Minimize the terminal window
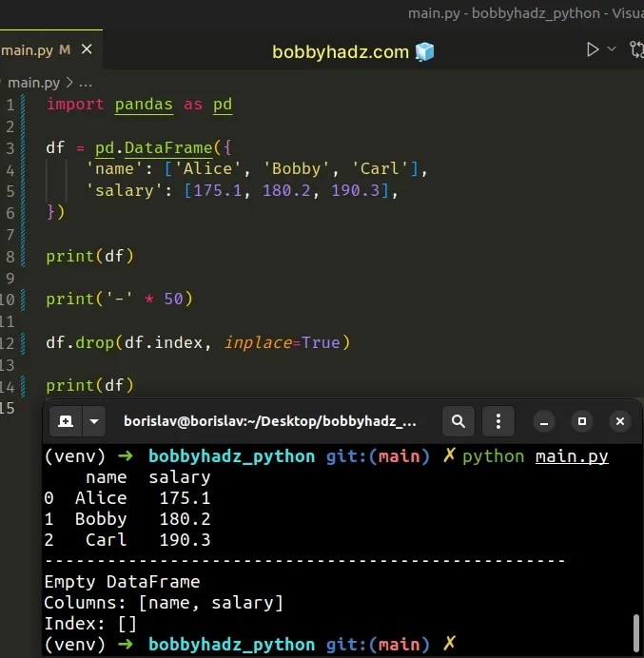Screen dimensions: 644x658 tap(544, 421)
